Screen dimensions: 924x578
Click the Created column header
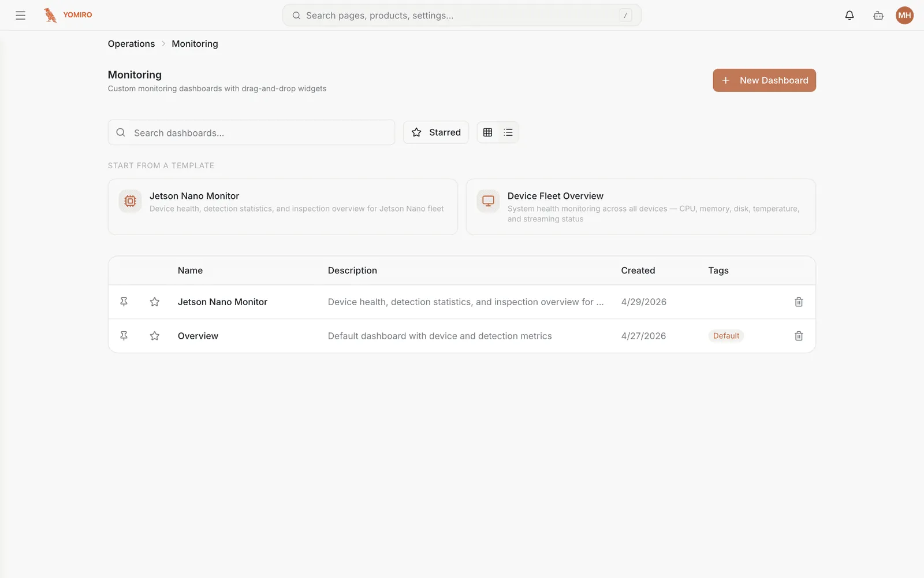pos(638,271)
